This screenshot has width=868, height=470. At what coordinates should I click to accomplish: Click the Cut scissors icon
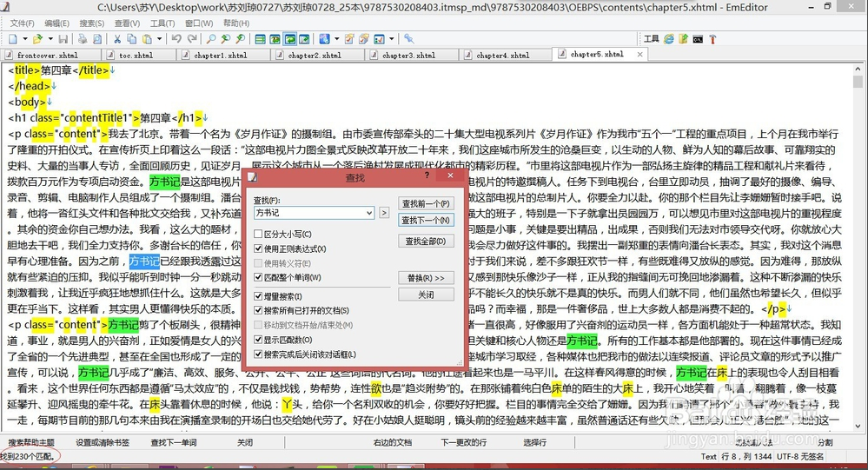point(117,39)
